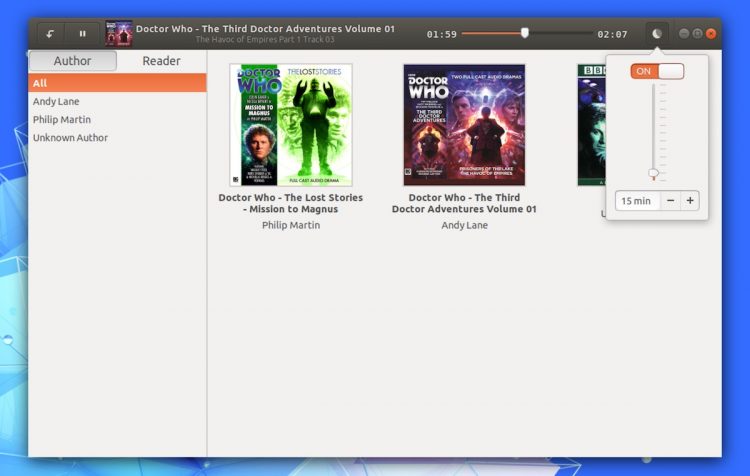
Task: Increase timer minutes with plus button
Action: 690,201
